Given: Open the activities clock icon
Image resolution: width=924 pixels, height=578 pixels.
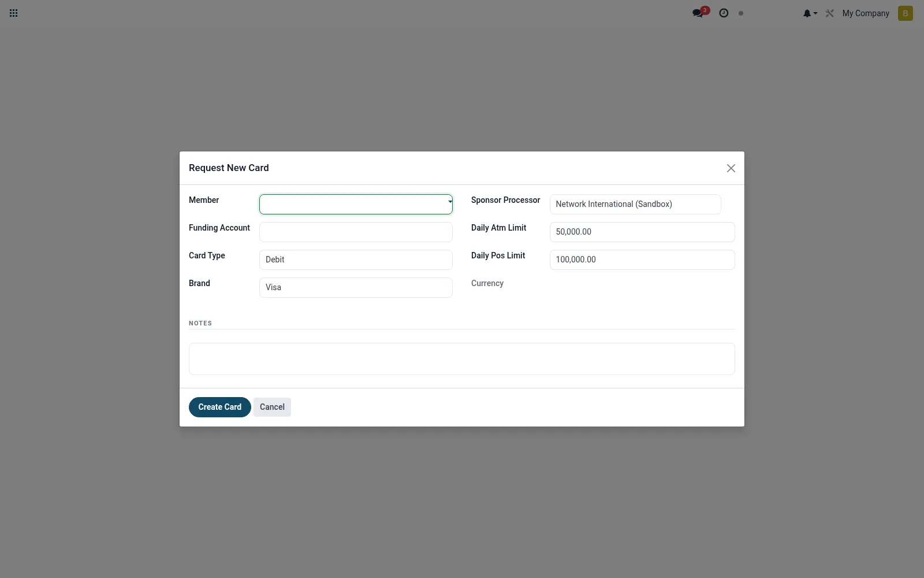Looking at the screenshot, I should [724, 13].
